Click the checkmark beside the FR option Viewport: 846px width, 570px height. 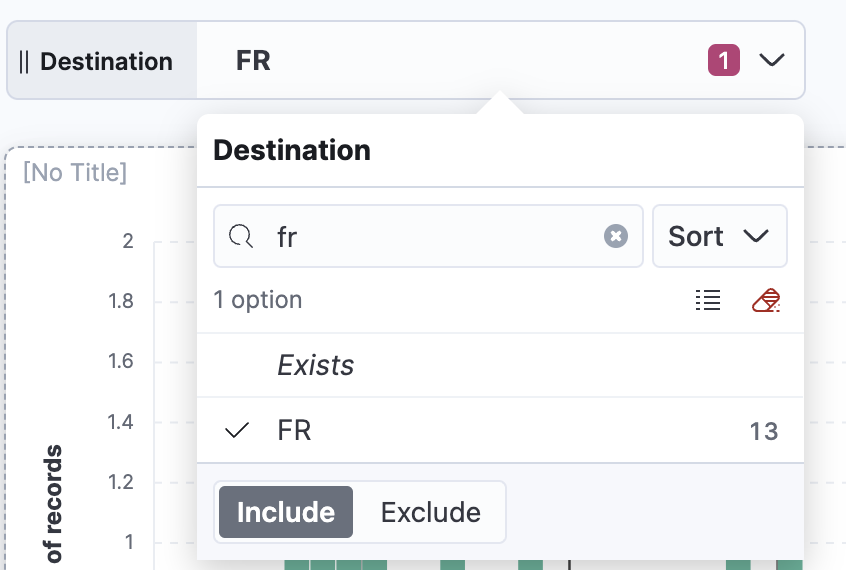point(237,430)
